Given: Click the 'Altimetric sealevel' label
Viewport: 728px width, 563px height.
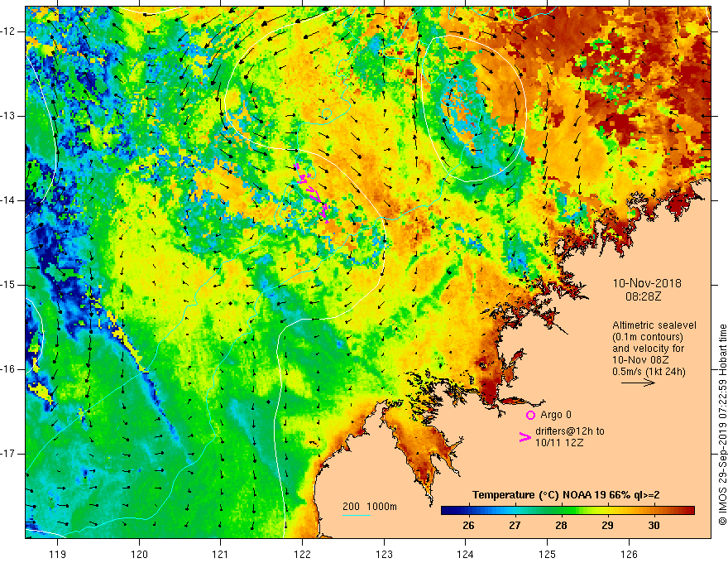Looking at the screenshot, I should (654, 325).
